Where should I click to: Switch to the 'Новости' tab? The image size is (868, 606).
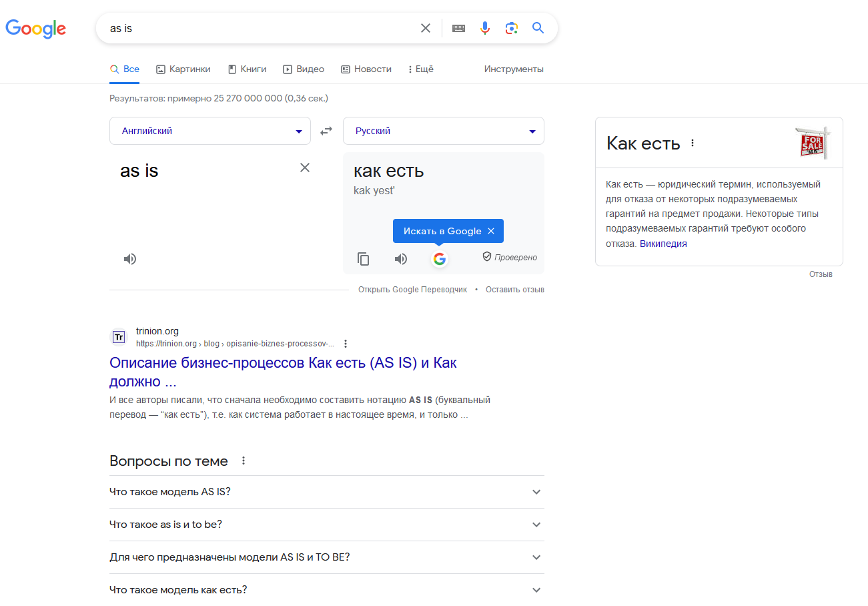pyautogui.click(x=366, y=69)
